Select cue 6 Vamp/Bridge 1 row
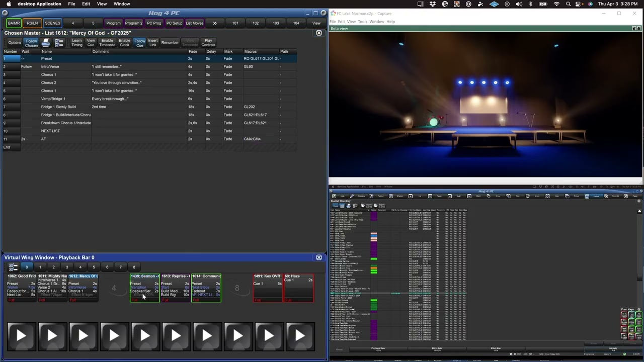Viewport: 644px width, 362px height. (x=53, y=99)
